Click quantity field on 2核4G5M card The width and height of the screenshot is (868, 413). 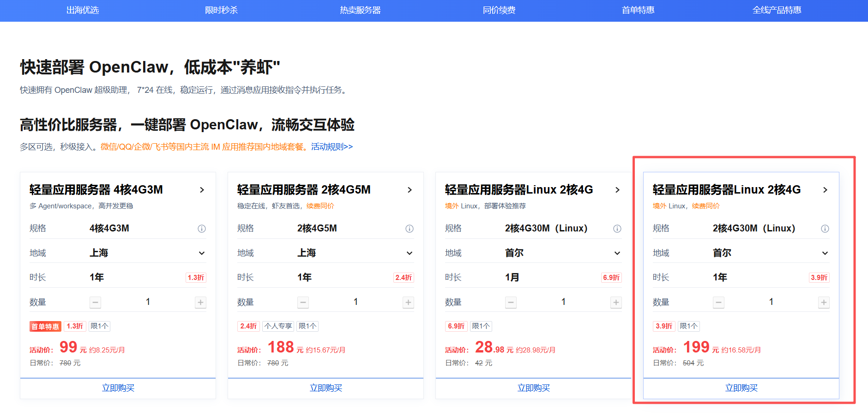(x=356, y=302)
